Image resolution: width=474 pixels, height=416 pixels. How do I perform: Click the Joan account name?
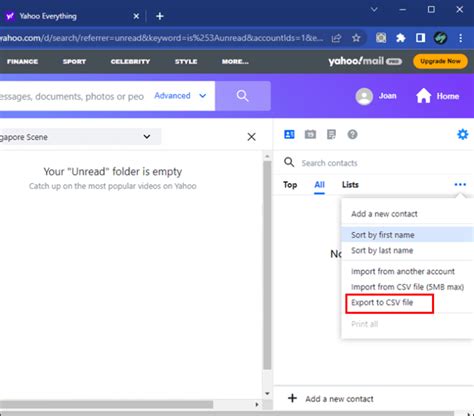coord(388,96)
